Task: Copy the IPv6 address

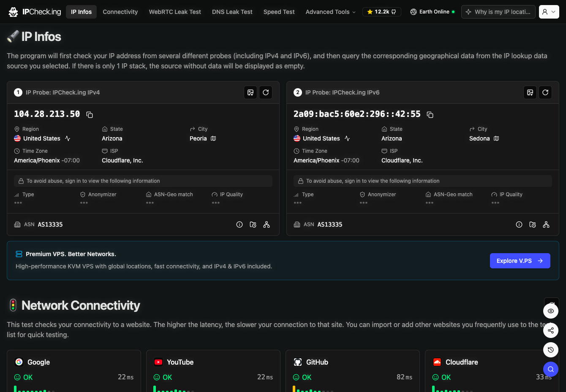Action: coord(430,115)
